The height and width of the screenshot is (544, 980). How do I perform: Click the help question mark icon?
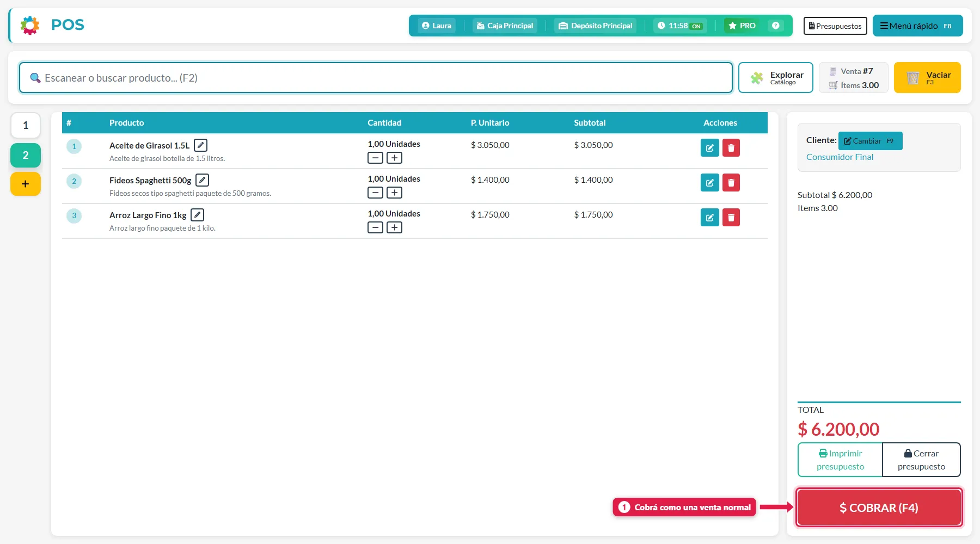776,26
